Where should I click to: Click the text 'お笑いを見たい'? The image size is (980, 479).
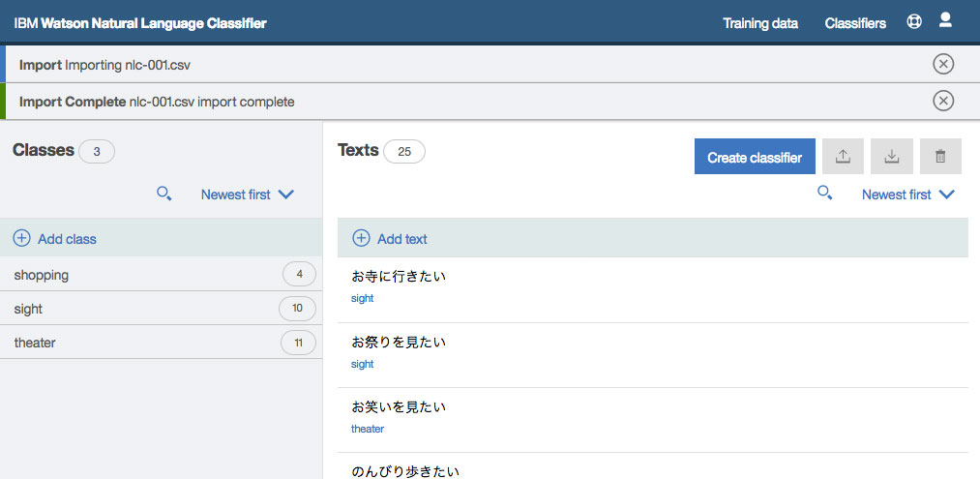(399, 407)
